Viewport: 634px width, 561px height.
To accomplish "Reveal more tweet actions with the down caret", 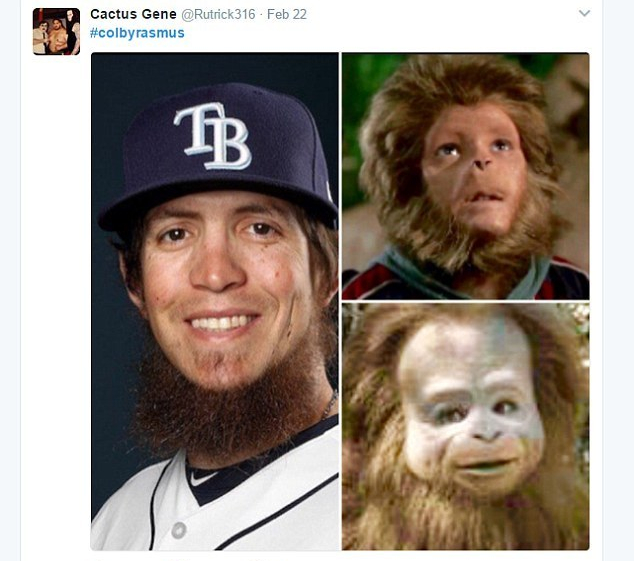I will tap(584, 13).
